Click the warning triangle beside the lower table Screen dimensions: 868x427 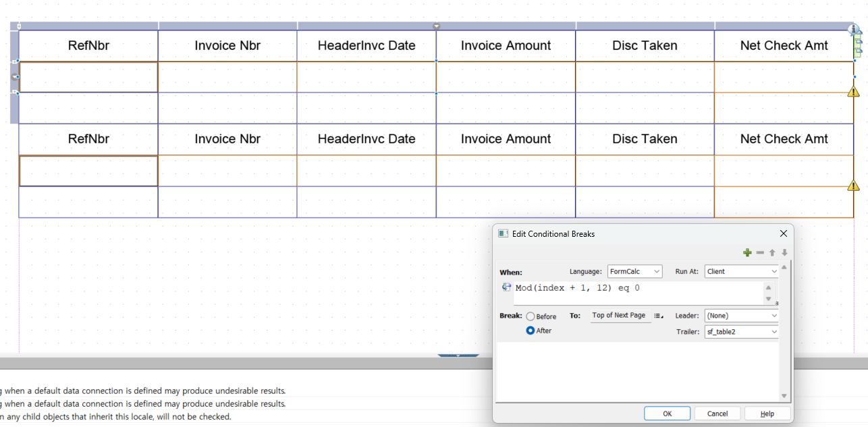pyautogui.click(x=853, y=186)
